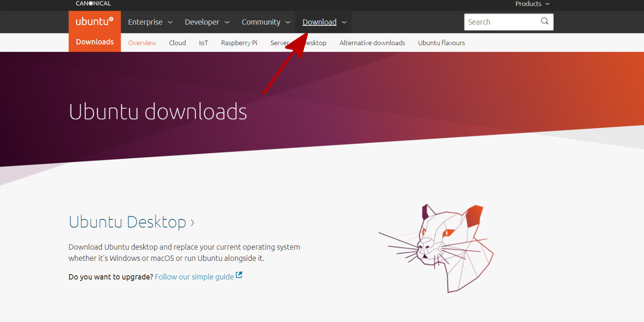Expand the Community menu chevron
The image size is (644, 322).
(288, 23)
